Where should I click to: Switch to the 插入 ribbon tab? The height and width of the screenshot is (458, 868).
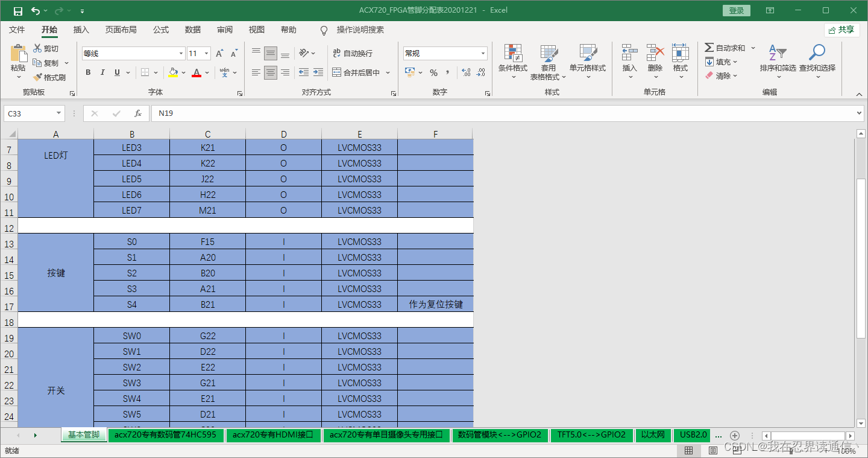[82, 30]
